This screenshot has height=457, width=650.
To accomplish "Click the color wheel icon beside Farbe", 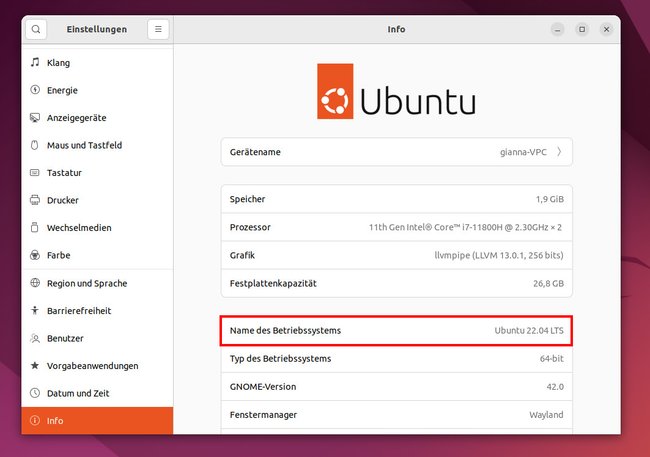I will (35, 255).
